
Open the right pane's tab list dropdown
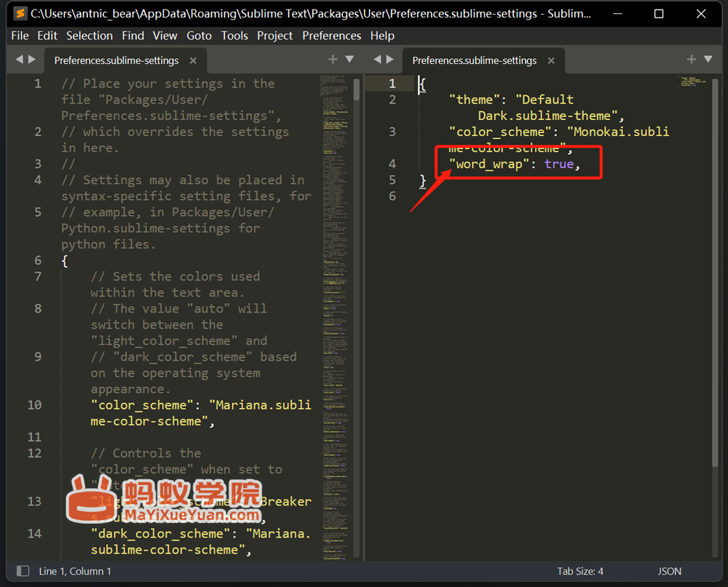point(708,60)
